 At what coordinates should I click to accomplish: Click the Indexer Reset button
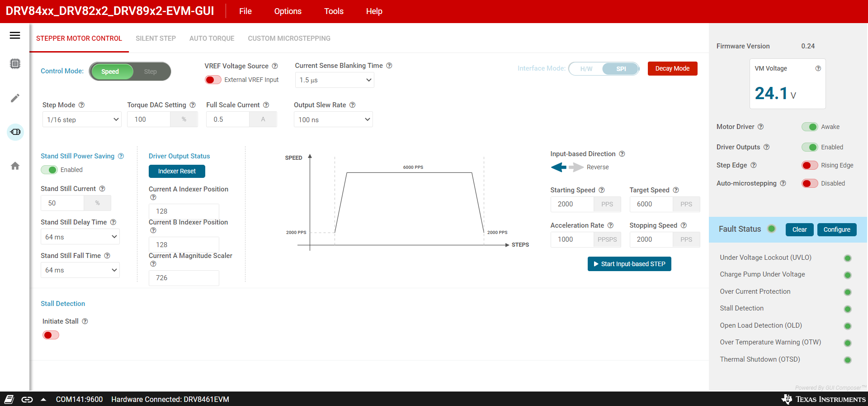[x=177, y=171]
